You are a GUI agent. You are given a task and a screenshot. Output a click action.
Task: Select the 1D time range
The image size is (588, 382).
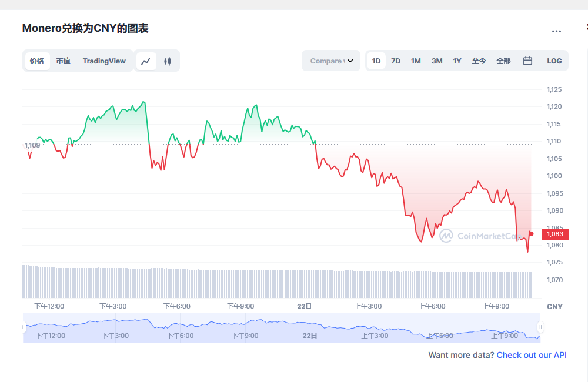point(376,61)
